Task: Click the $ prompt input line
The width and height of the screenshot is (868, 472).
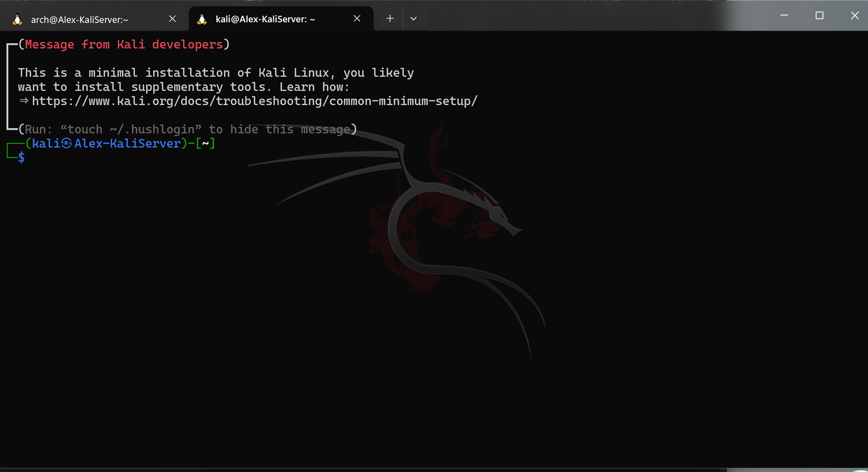Action: pos(21,158)
